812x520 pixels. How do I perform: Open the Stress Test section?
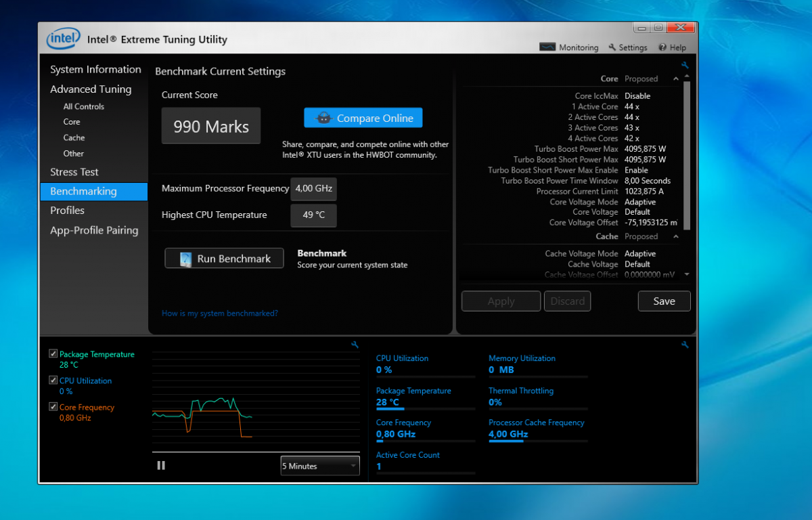coord(74,172)
